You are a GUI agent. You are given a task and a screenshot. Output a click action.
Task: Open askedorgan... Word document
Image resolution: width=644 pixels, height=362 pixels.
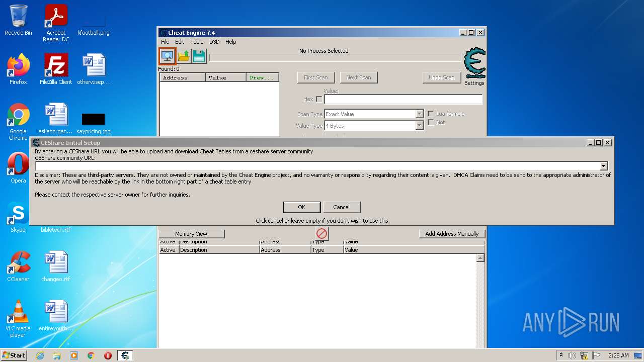point(56,119)
